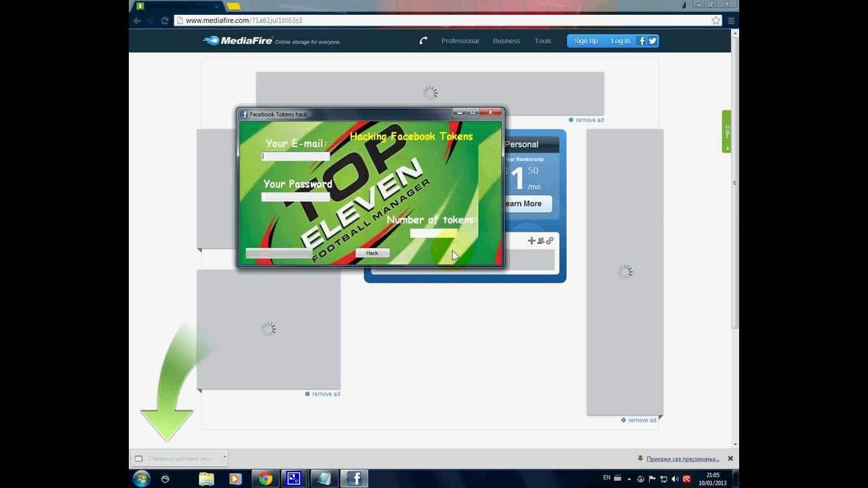Open the downloaded item dropdown arrow

coord(224,457)
